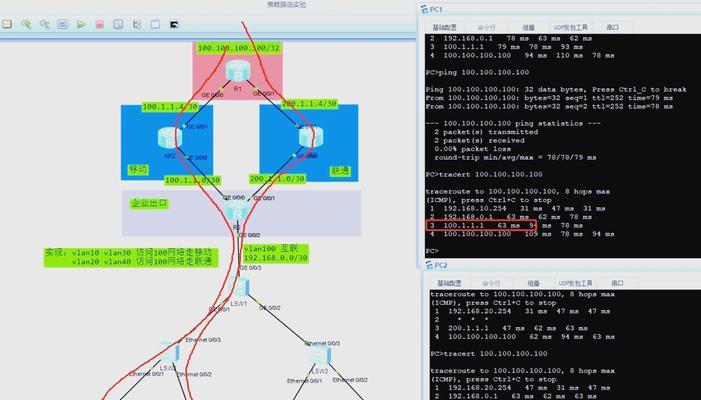This screenshot has width=701, height=400.
Task: Open UDP发包工具 tab in PC1 window
Action: (x=570, y=28)
